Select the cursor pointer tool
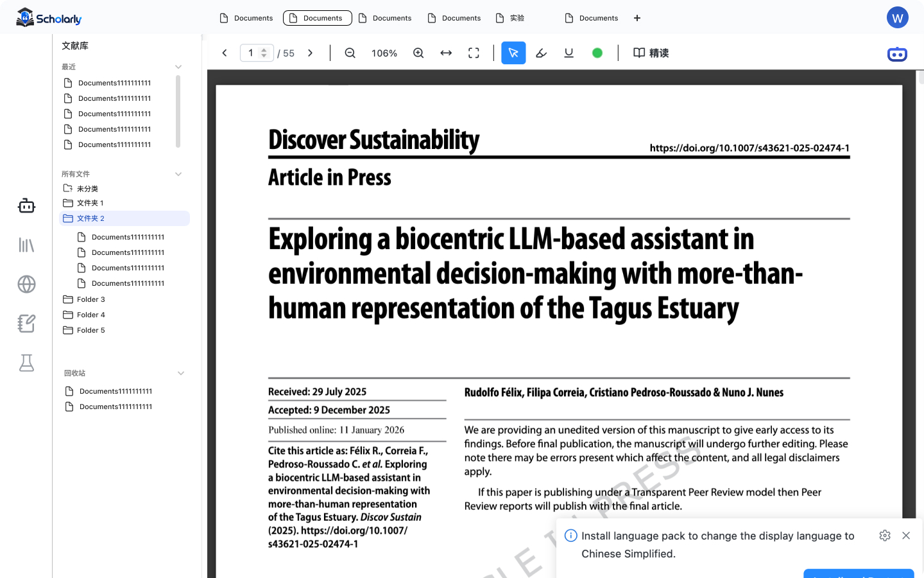 [x=513, y=53]
